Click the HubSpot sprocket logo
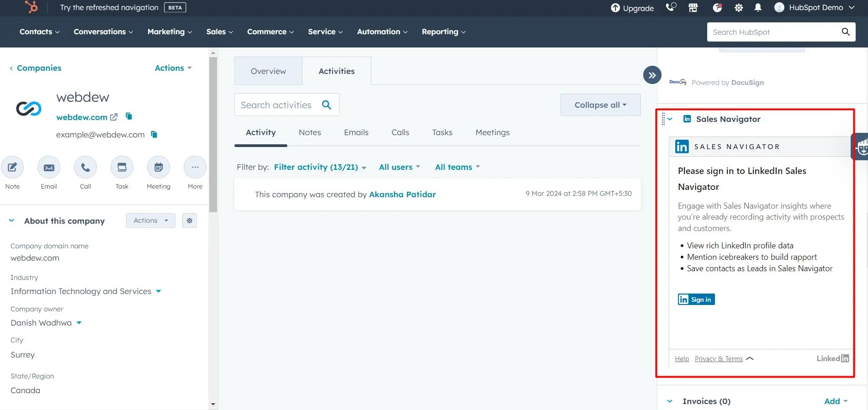This screenshot has width=868, height=410. tap(31, 7)
